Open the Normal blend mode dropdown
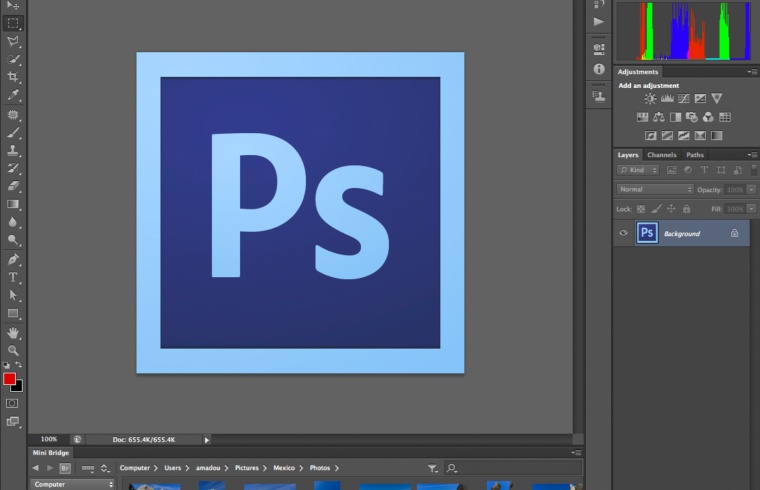This screenshot has height=490, width=760. [x=655, y=189]
